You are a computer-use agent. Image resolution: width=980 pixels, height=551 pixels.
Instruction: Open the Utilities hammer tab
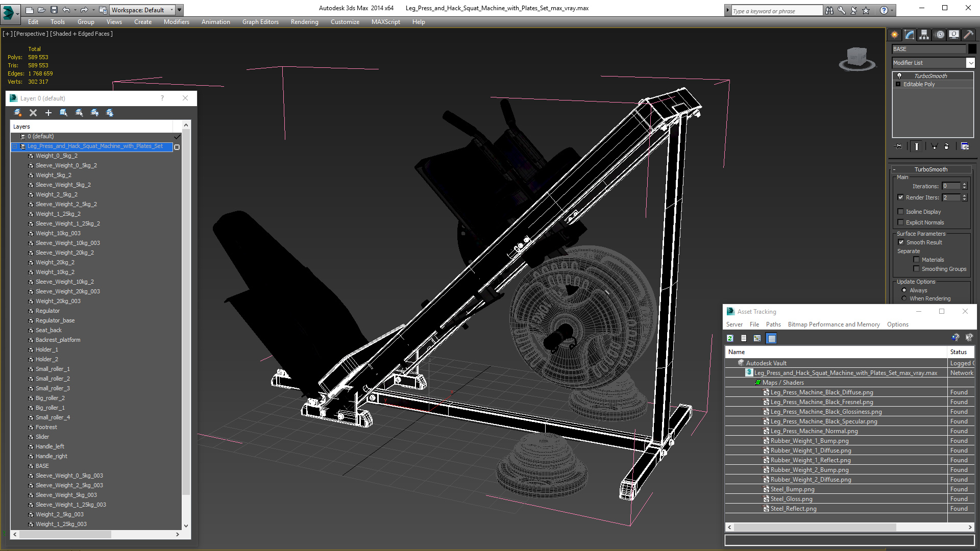pos(968,35)
